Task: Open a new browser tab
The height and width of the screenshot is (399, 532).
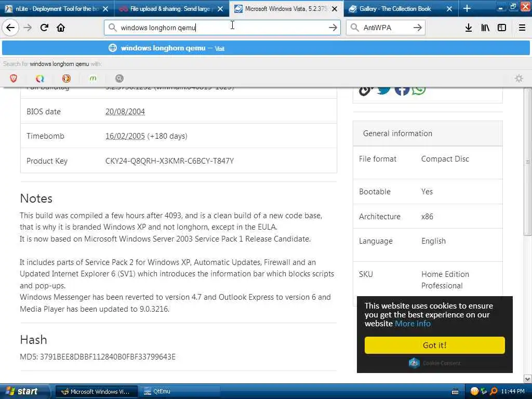Action: [x=467, y=8]
